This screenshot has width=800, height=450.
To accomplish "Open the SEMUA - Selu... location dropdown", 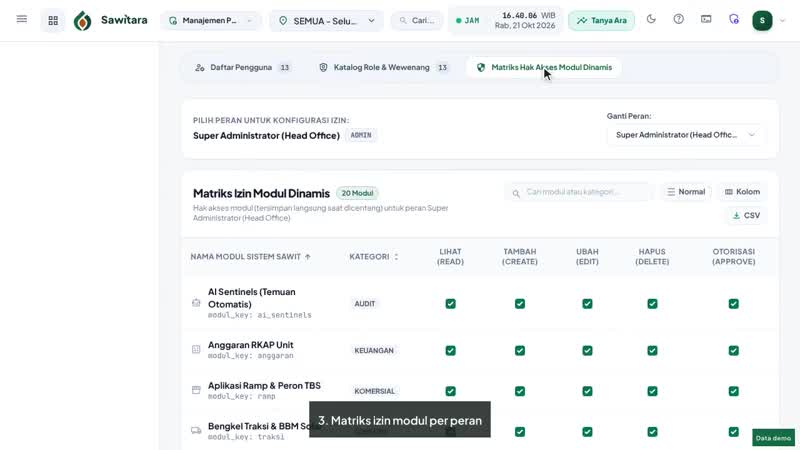I will [327, 21].
